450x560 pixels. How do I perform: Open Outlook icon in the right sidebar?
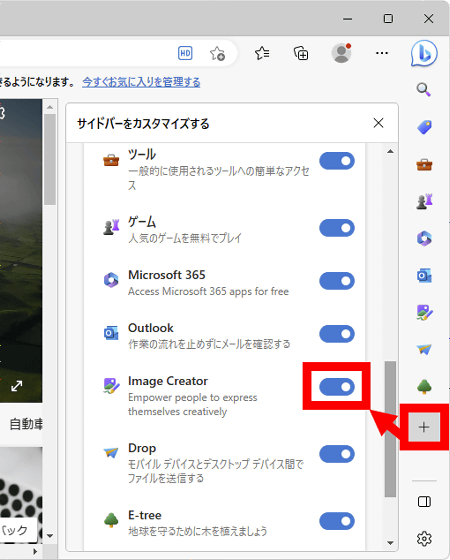(x=424, y=275)
